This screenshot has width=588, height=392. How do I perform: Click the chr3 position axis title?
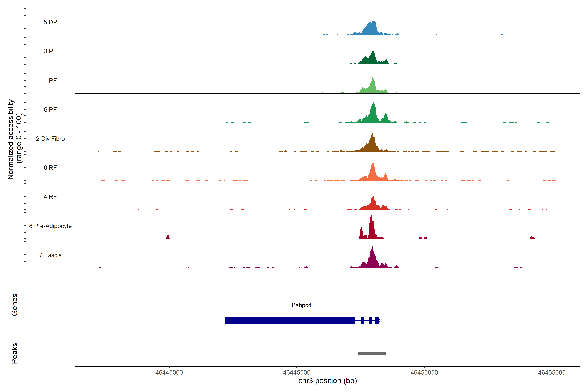[327, 381]
